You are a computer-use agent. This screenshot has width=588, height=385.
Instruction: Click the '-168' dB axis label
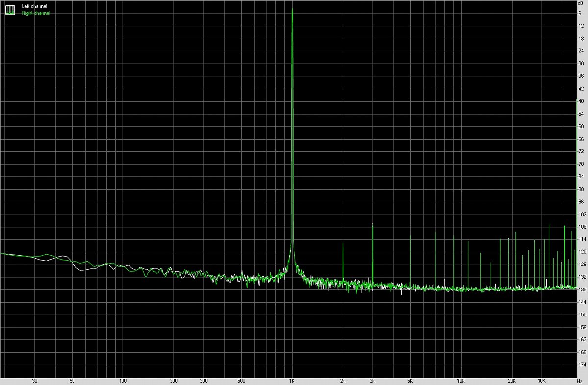pyautogui.click(x=582, y=353)
